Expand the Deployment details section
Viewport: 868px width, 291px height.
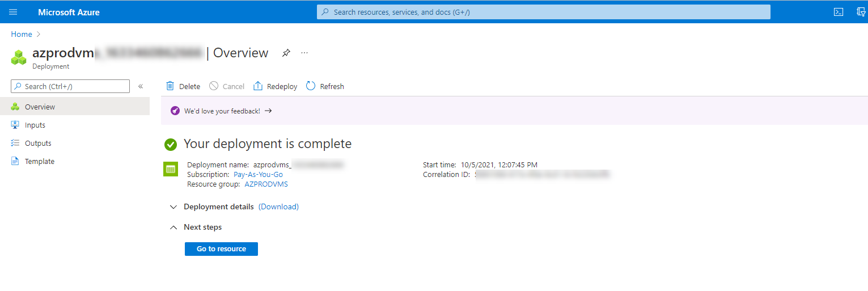tap(174, 207)
